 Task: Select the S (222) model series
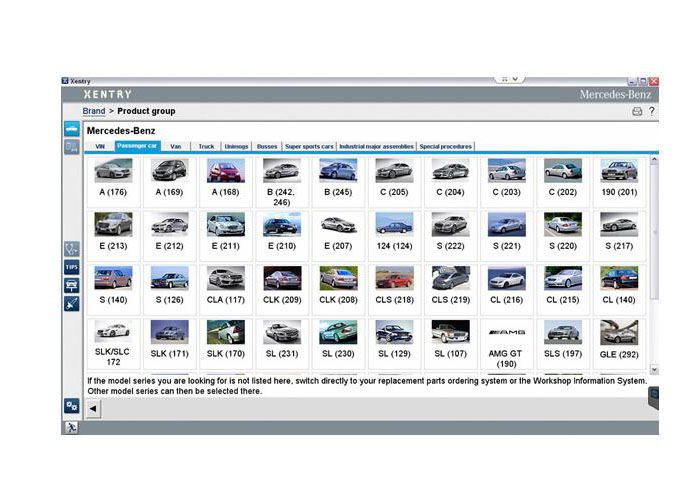pyautogui.click(x=450, y=236)
